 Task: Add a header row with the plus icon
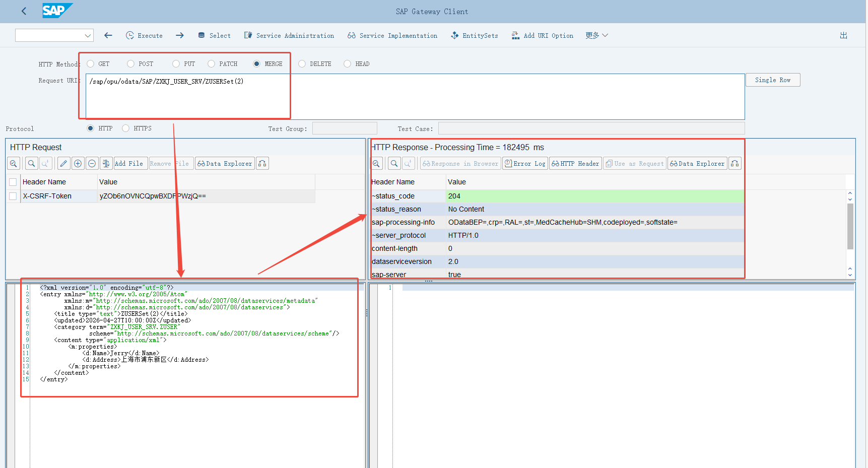(x=78, y=163)
